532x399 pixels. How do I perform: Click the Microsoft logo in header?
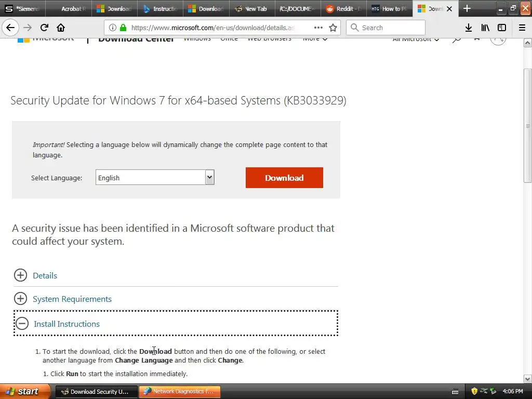(46, 39)
